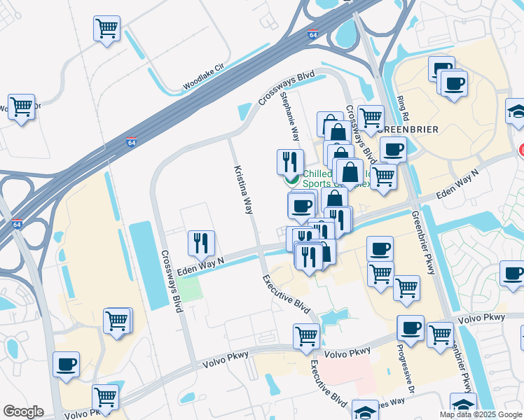Open the grocery cart marker right of Crossways Blvd north

371,118
